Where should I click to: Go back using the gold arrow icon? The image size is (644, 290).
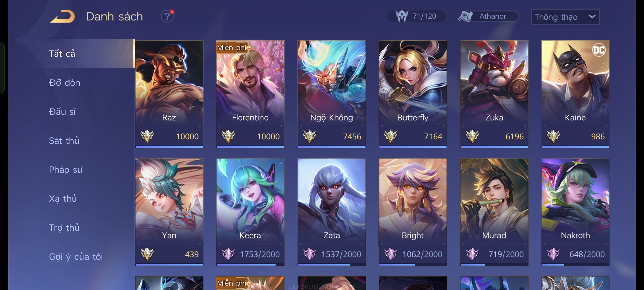62,17
